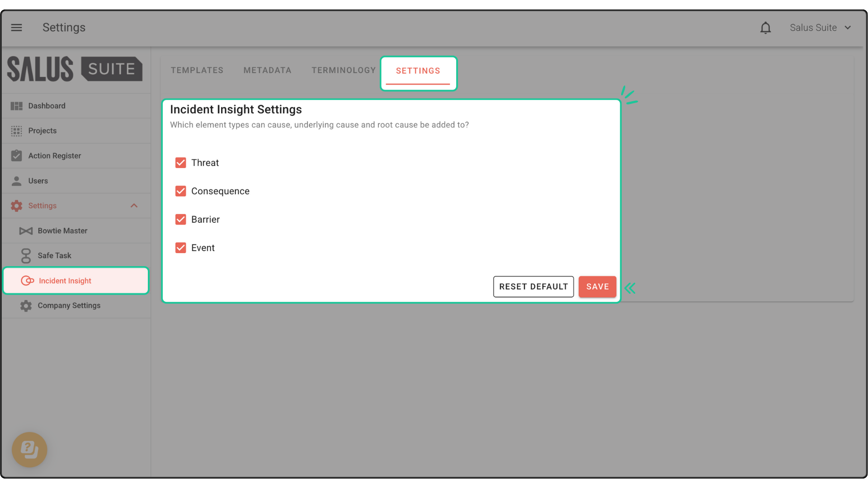Image resolution: width=868 pixels, height=488 pixels.
Task: Toggle the Consequence checkbox
Action: (x=181, y=191)
